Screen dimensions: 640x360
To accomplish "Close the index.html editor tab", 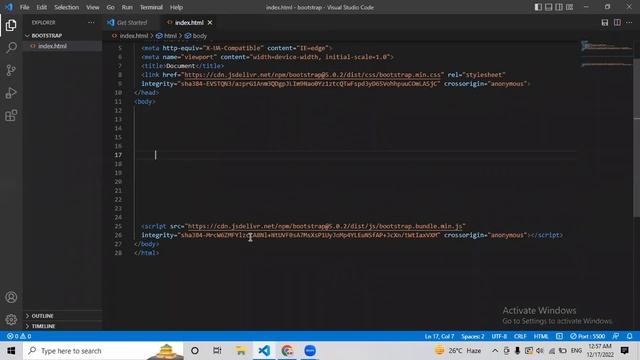I will (x=210, y=22).
